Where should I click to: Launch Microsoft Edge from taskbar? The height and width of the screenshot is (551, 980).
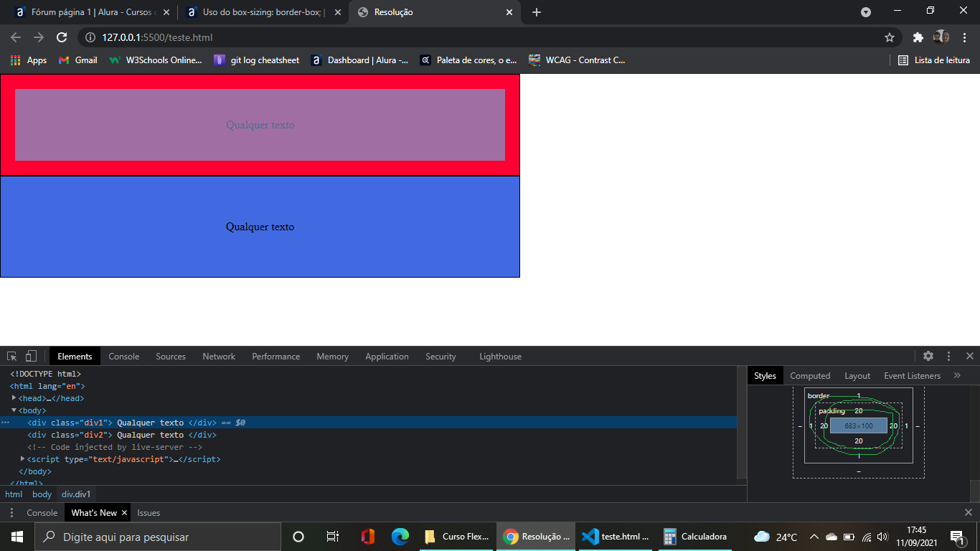[x=400, y=537]
